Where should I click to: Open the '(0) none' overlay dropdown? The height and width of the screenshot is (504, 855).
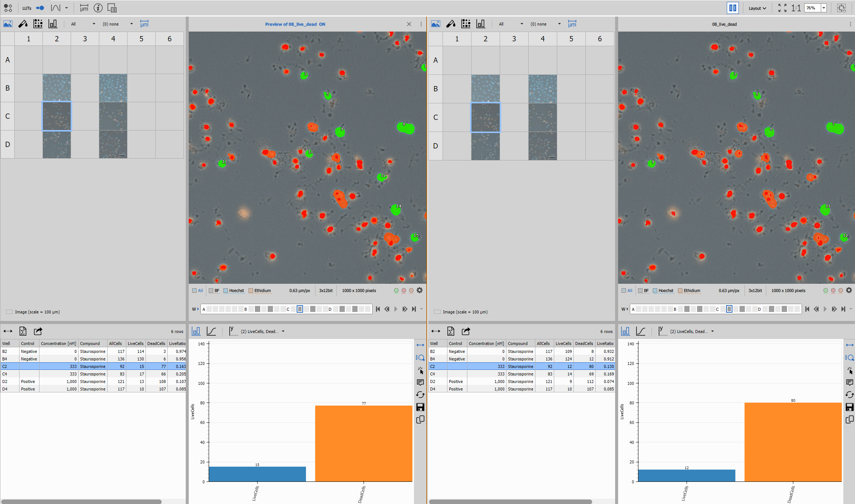(117, 24)
